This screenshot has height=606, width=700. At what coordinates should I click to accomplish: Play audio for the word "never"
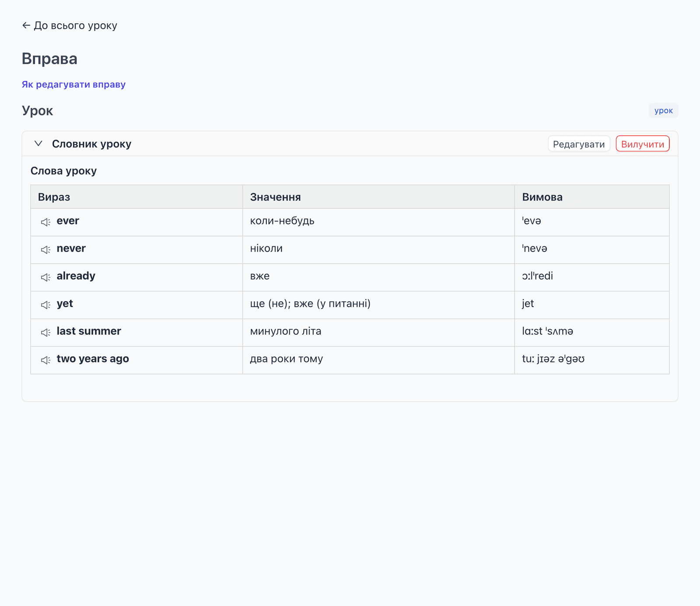point(45,250)
